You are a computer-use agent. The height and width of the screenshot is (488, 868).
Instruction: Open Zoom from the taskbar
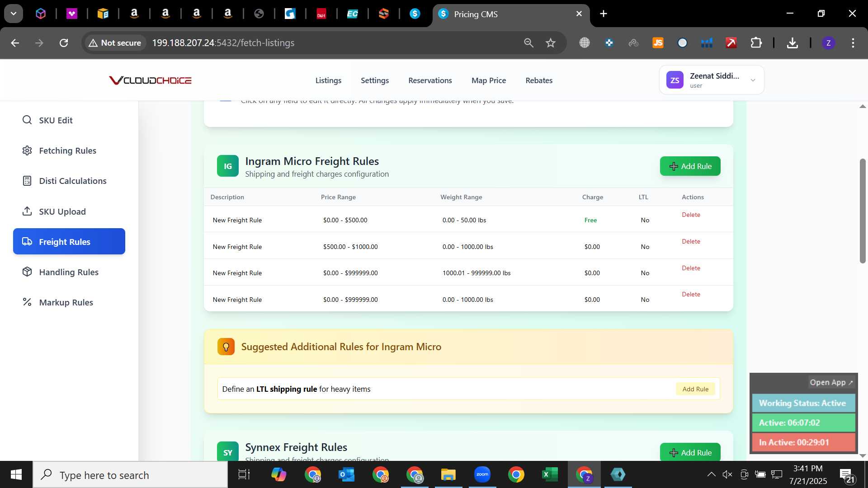coord(482,474)
